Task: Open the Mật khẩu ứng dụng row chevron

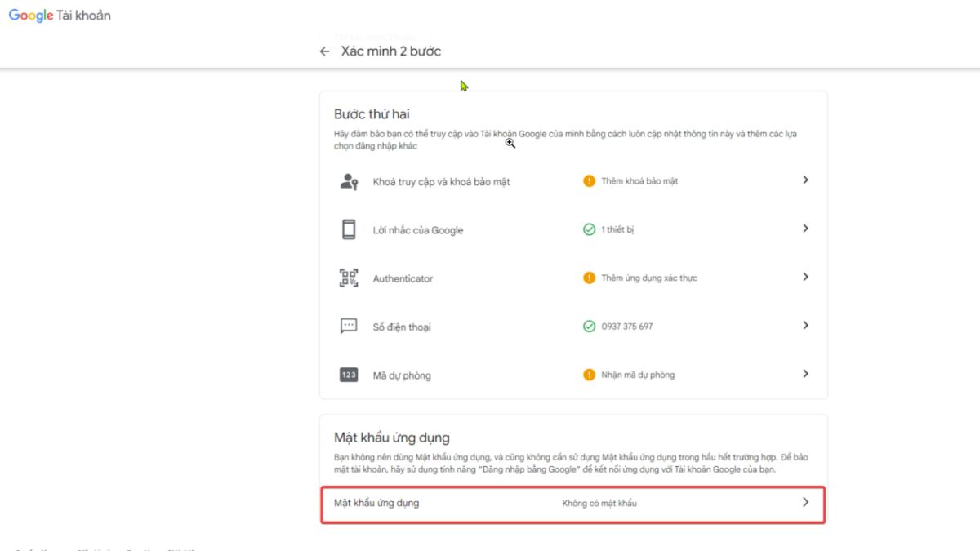Action: click(805, 502)
